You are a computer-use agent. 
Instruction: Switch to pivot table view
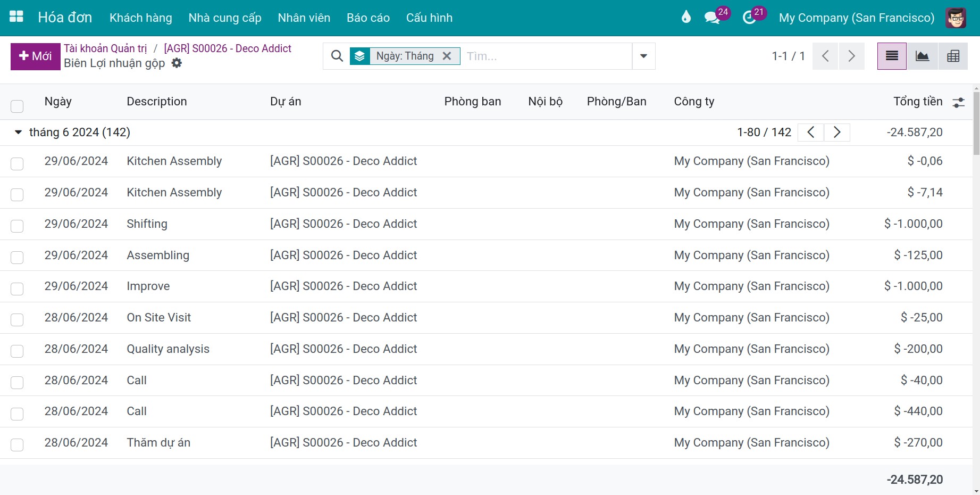[x=953, y=56]
